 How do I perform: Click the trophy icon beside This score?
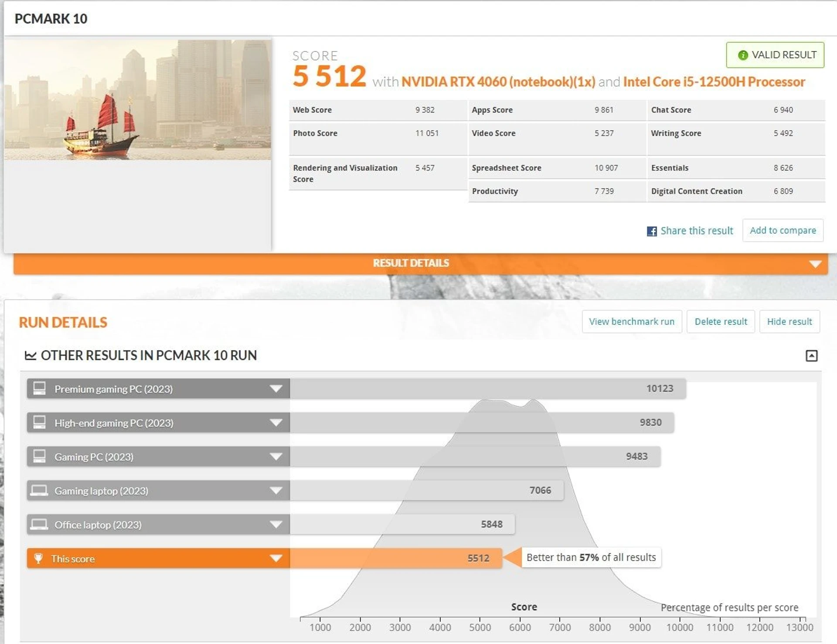pyautogui.click(x=38, y=558)
